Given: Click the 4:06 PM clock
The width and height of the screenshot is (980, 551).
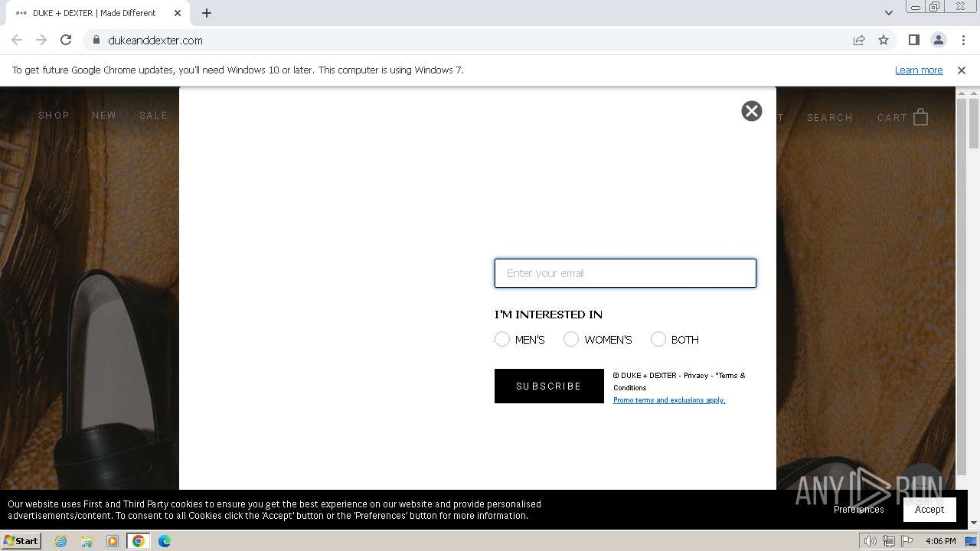Looking at the screenshot, I should (940, 541).
